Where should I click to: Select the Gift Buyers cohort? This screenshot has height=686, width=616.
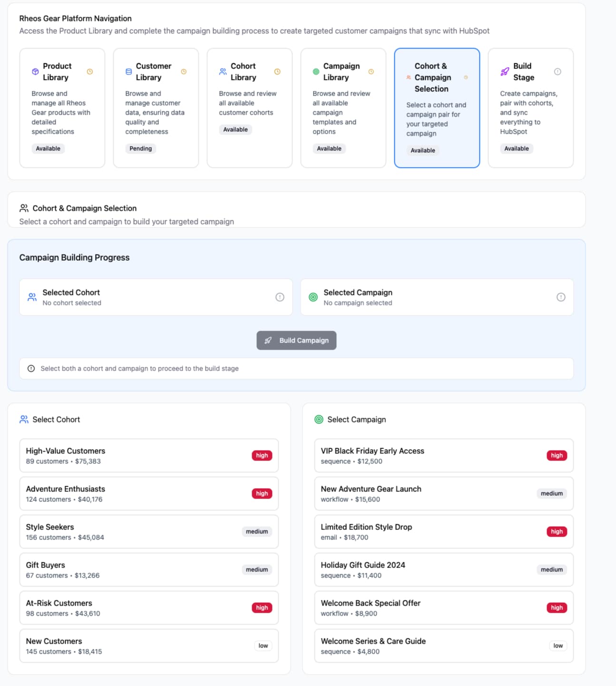pyautogui.click(x=148, y=569)
